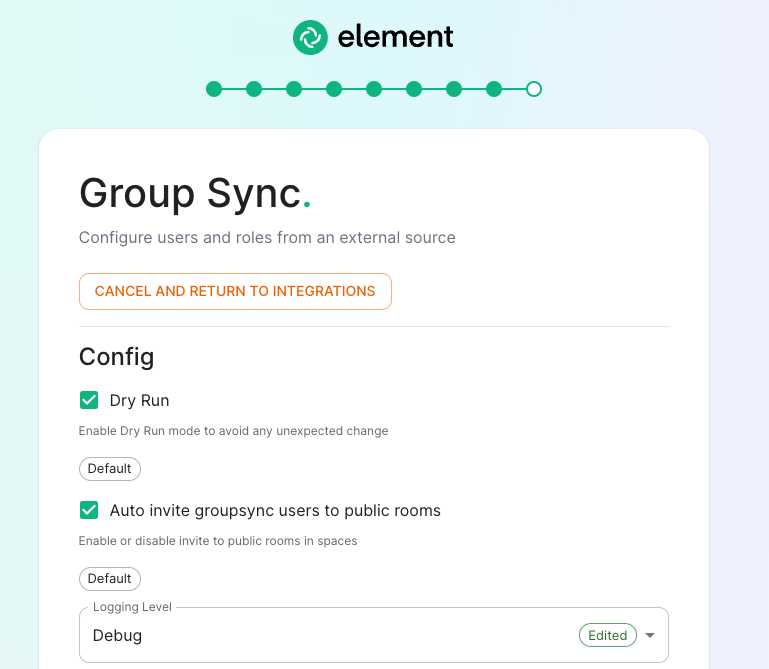Select the second step dot in the progress indicator
Image resolution: width=769 pixels, height=669 pixels.
point(254,89)
